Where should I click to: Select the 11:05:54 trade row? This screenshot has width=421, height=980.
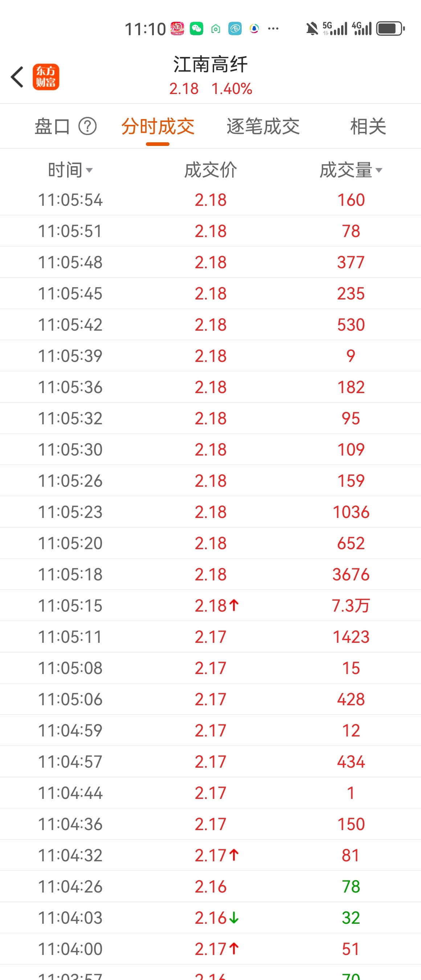pos(210,200)
